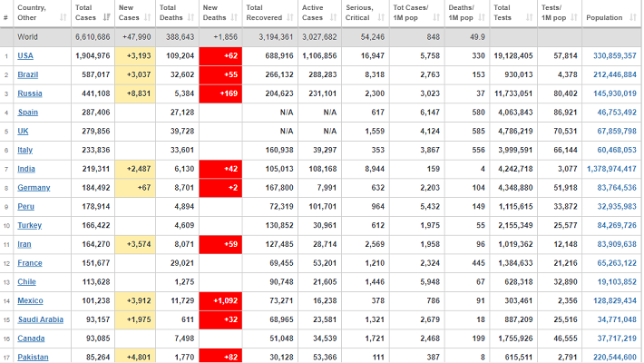Open the Saudi Arabia country link
The width and height of the screenshot is (644, 363).
click(x=40, y=319)
